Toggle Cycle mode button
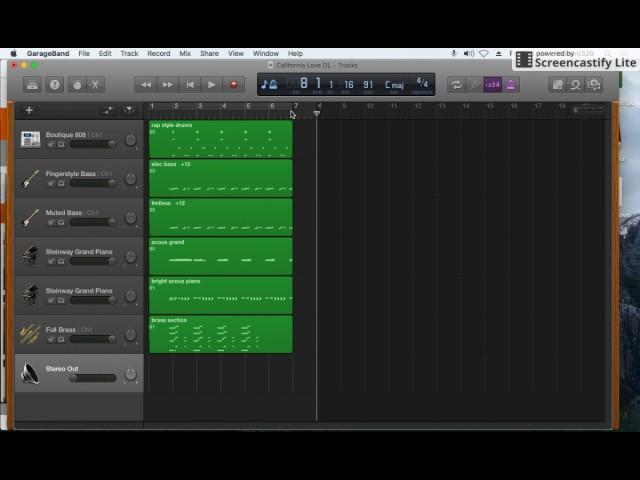The height and width of the screenshot is (480, 640). coord(456,85)
